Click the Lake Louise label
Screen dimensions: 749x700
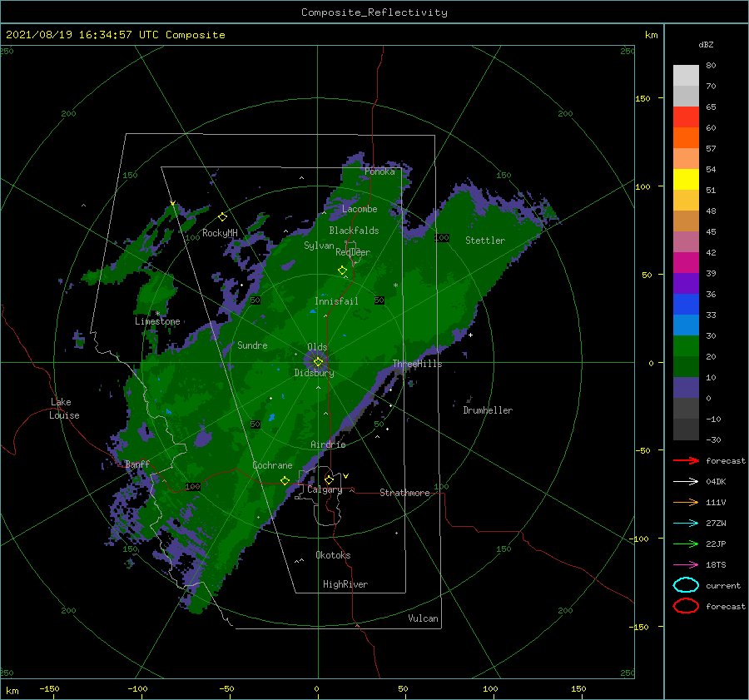(64, 409)
